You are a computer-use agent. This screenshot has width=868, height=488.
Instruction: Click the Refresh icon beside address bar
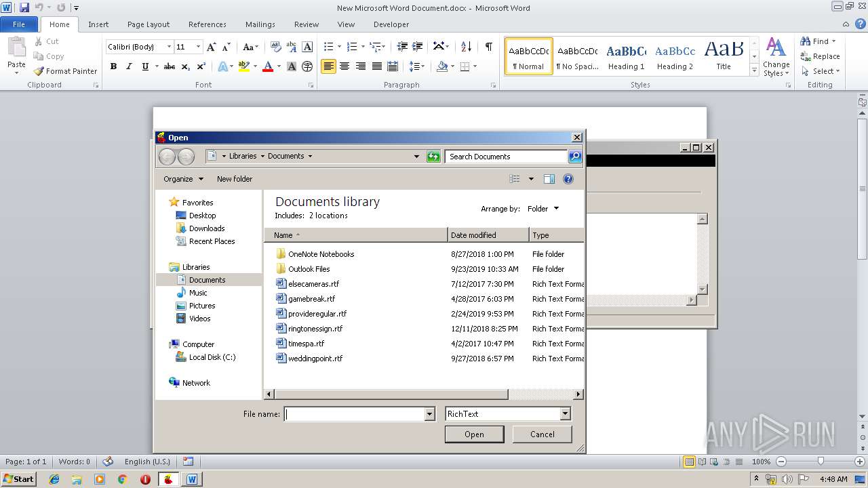click(x=433, y=157)
